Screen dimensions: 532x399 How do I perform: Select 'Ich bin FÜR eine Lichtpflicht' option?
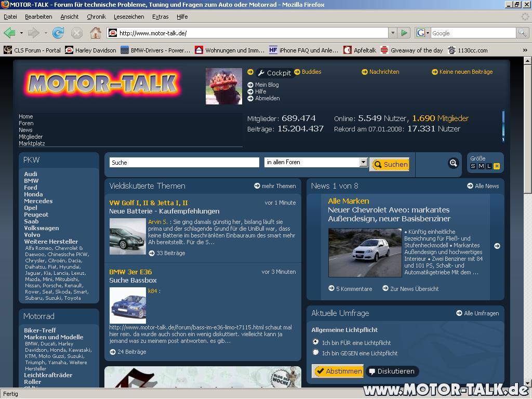point(315,342)
